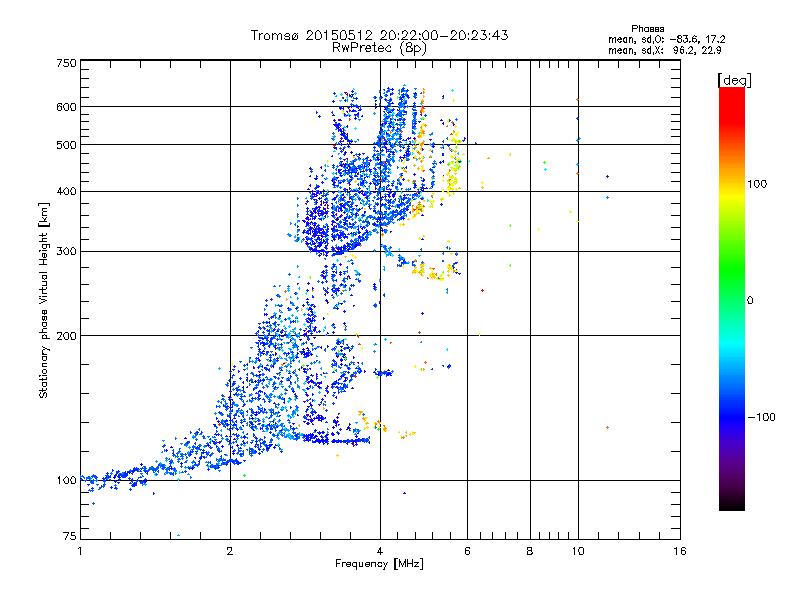800x600 pixels.
Task: Click the x-axis tick label '16'
Action: 680,551
